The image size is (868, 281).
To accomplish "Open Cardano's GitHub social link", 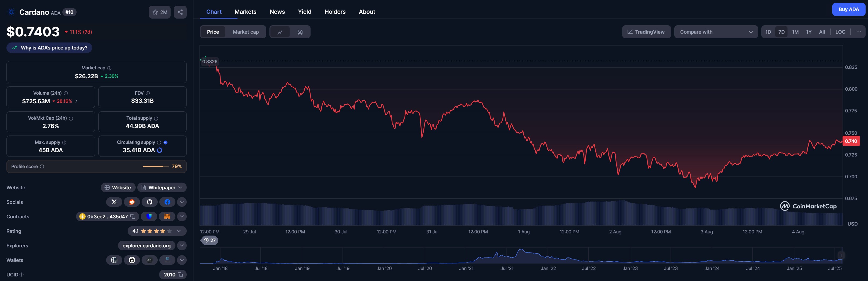I will pyautogui.click(x=150, y=202).
